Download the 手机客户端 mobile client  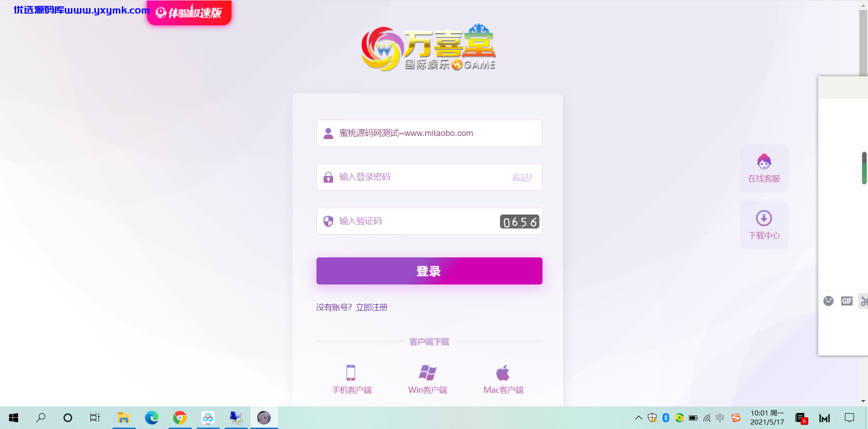(352, 379)
